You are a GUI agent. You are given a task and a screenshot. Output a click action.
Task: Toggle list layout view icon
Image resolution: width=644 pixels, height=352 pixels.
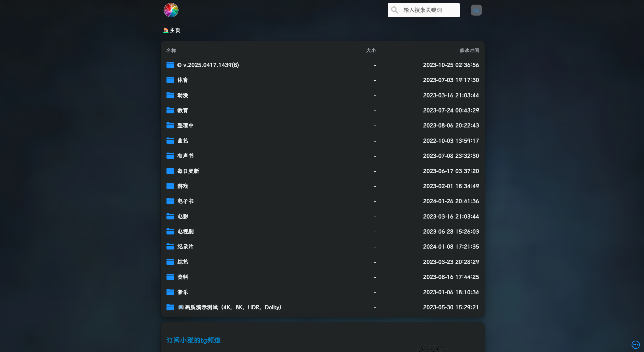pos(476,10)
